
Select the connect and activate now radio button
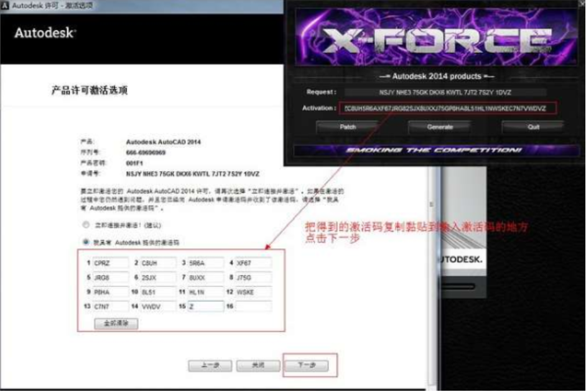click(86, 225)
